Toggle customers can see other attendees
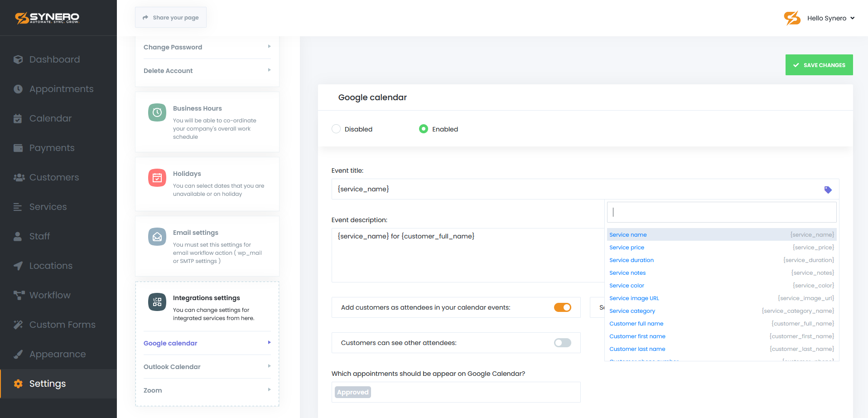The height and width of the screenshot is (418, 868). (x=563, y=343)
